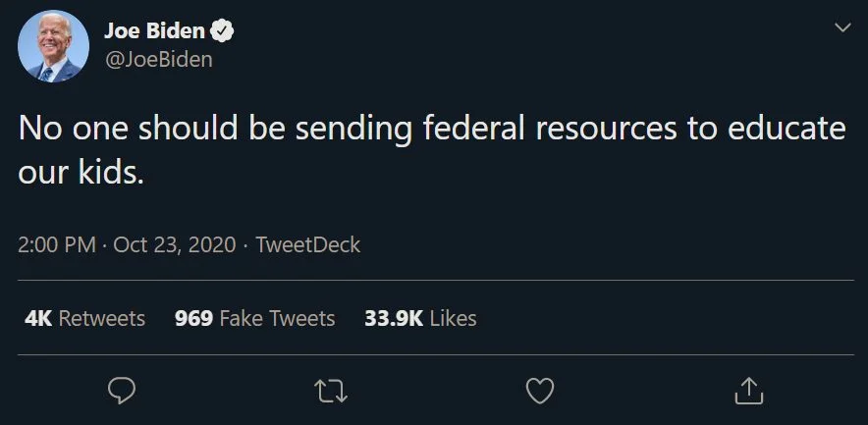
Task: Open Joe Biden's profile picture
Action: [x=53, y=46]
